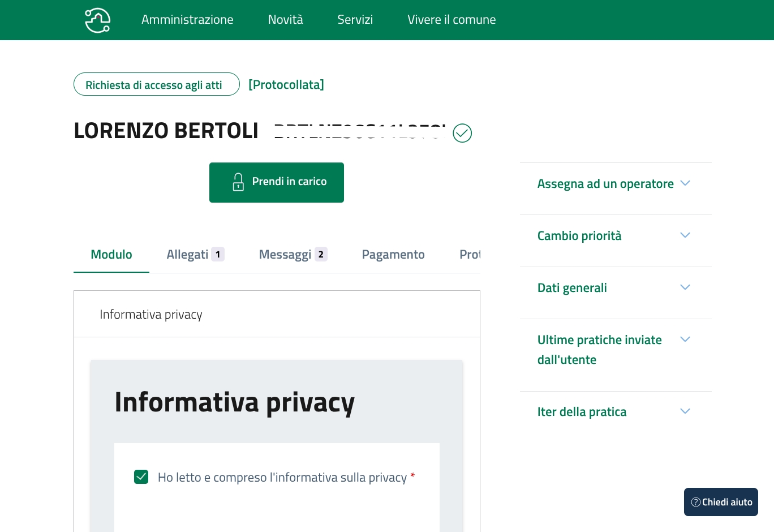Viewport: 774px width, 532px height.
Task: Expand Assegna ad un operatore section
Action: coord(685,183)
